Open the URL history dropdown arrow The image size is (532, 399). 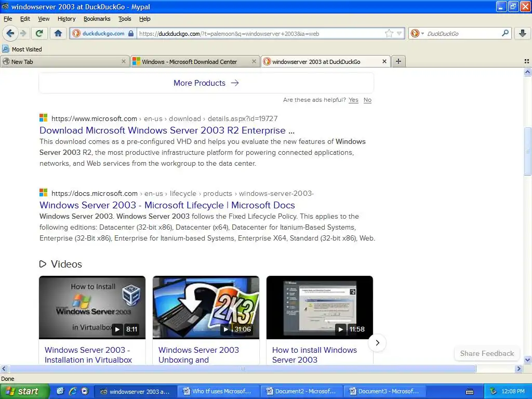click(400, 33)
